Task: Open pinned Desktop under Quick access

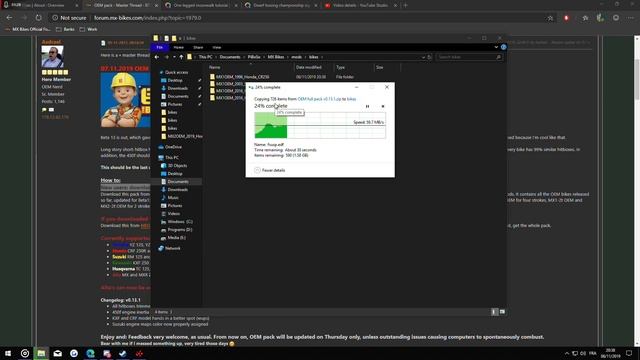Action: point(175,80)
